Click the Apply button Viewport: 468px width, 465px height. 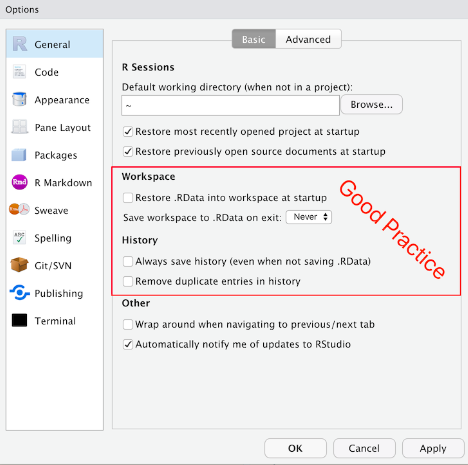[x=433, y=448]
